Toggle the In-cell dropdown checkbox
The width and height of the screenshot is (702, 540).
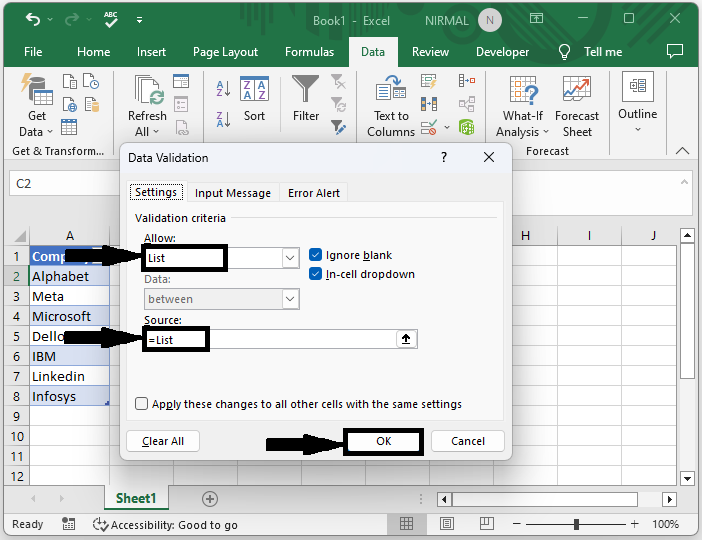(315, 274)
